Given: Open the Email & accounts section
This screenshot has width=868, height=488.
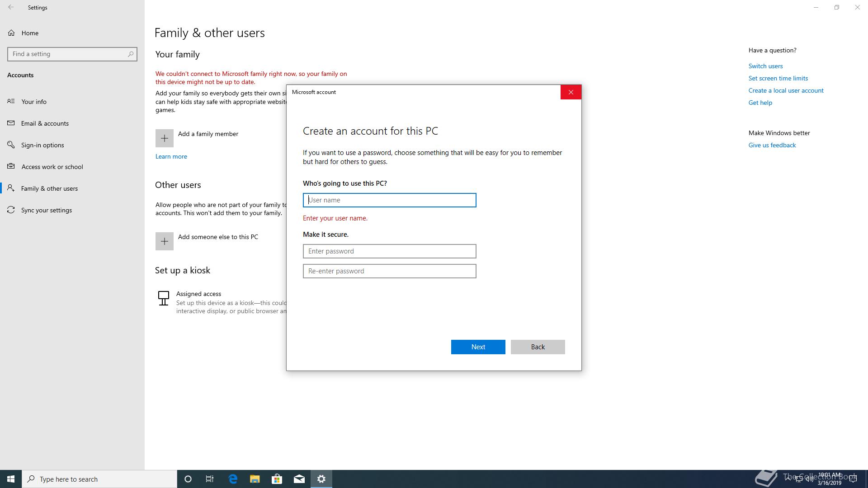Looking at the screenshot, I should pyautogui.click(x=45, y=123).
